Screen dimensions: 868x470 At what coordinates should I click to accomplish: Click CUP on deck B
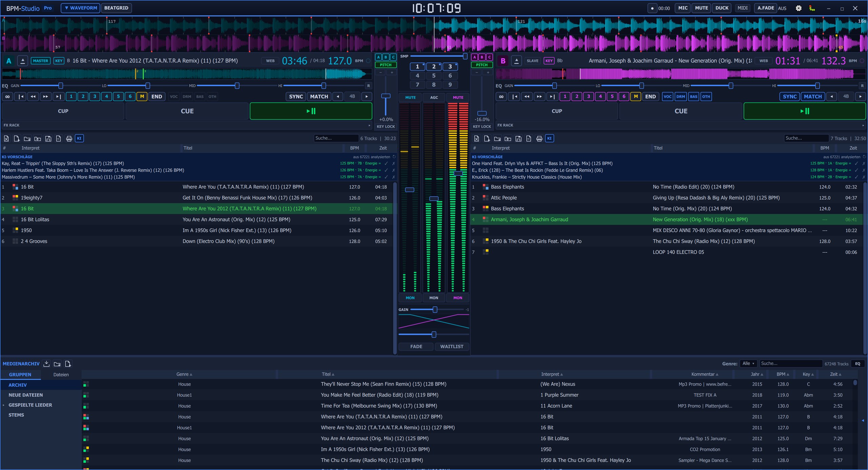pyautogui.click(x=557, y=111)
